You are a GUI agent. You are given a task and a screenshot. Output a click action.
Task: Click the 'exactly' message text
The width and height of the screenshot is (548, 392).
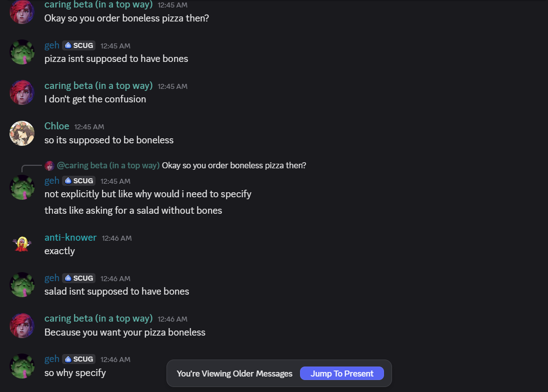(59, 251)
